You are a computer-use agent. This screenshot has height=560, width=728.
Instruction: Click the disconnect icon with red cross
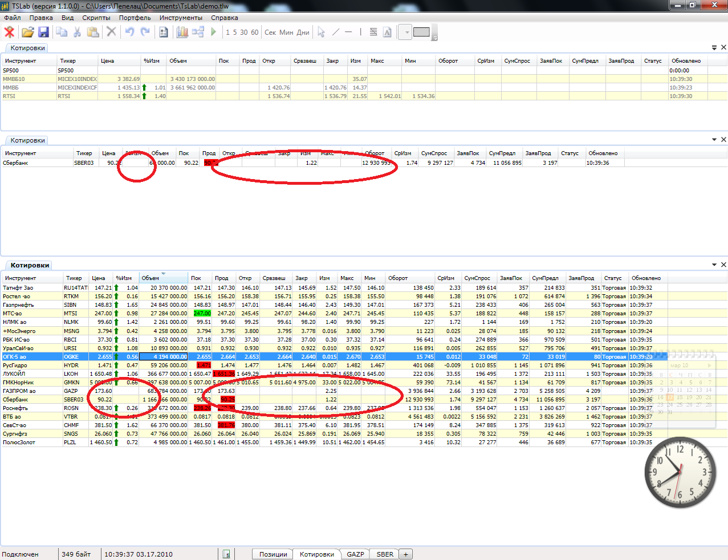(9, 32)
